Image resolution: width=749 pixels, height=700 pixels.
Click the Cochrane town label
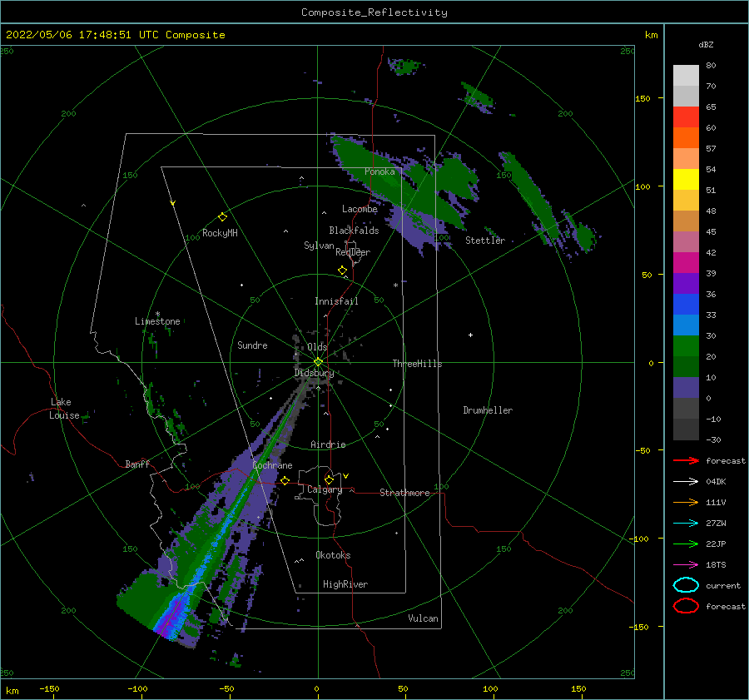click(272, 465)
